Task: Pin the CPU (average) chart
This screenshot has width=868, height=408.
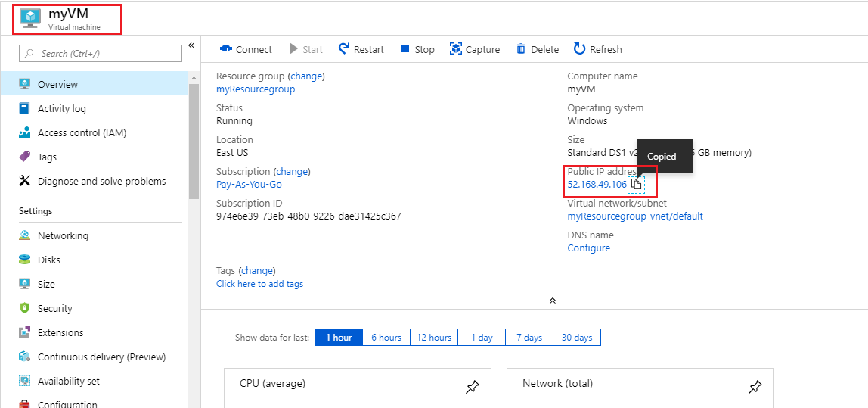Action: (x=473, y=387)
